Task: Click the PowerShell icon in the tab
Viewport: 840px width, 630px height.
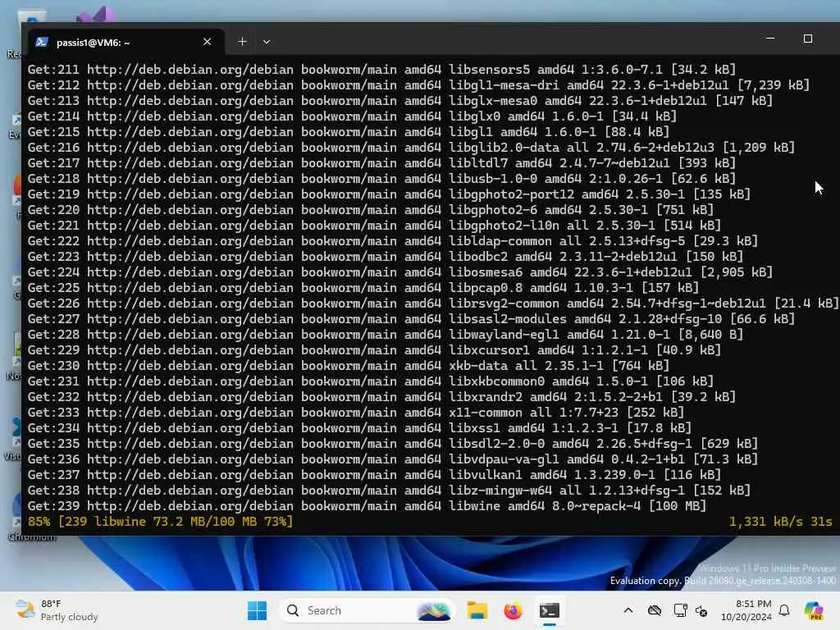Action: click(42, 42)
